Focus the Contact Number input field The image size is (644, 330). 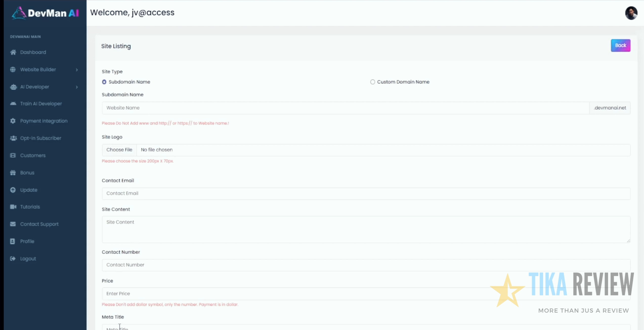[x=366, y=265]
